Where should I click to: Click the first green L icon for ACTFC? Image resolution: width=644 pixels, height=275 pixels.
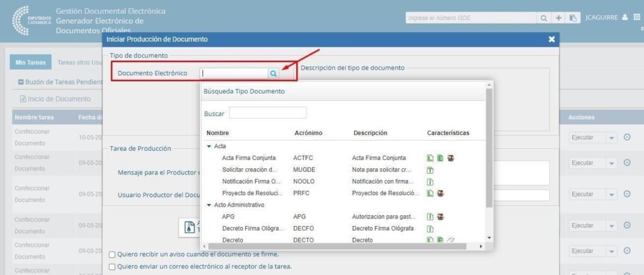pos(430,158)
